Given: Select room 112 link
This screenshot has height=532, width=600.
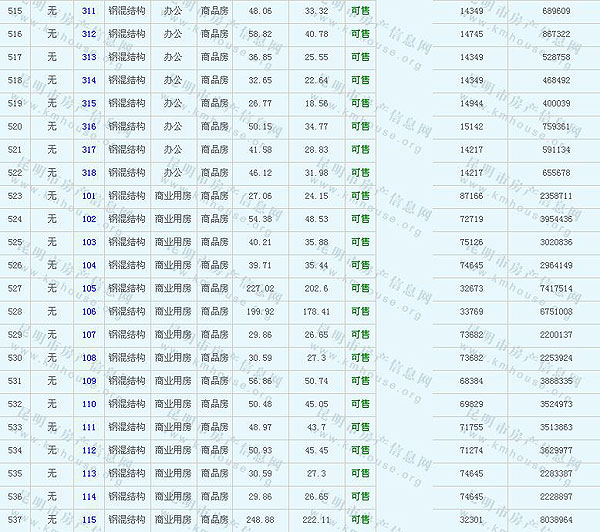Looking at the screenshot, I should click(89, 451).
